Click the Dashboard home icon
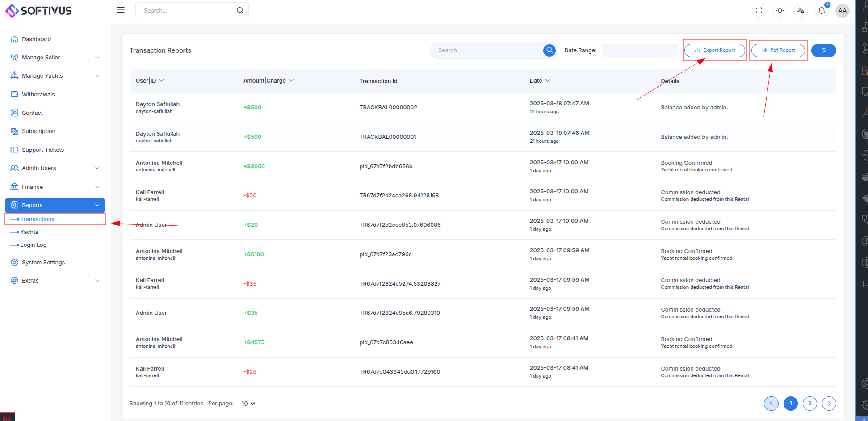The width and height of the screenshot is (868, 421). (14, 39)
